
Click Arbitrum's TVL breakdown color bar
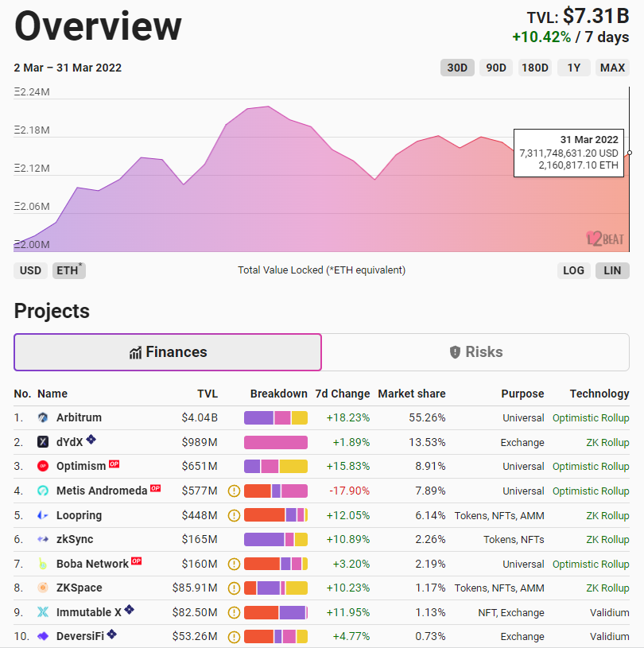pyautogui.click(x=275, y=417)
